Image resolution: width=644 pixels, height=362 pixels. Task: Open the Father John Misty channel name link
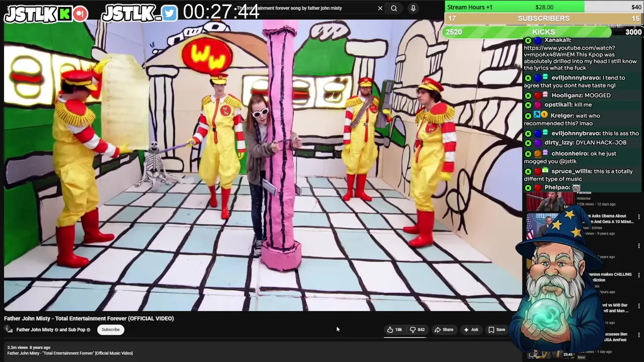click(x=35, y=330)
